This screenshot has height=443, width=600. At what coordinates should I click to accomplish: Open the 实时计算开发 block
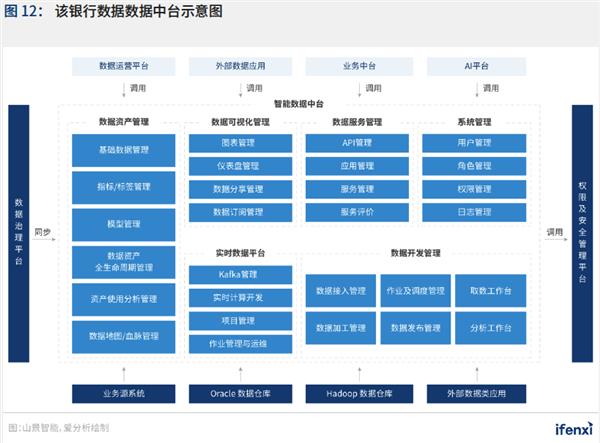pos(238,298)
